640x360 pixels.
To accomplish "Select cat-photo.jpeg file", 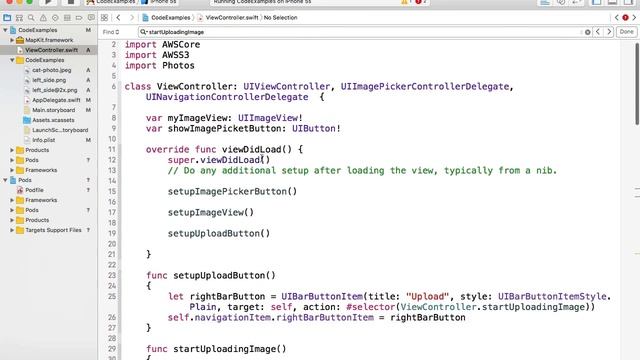I will tap(51, 70).
